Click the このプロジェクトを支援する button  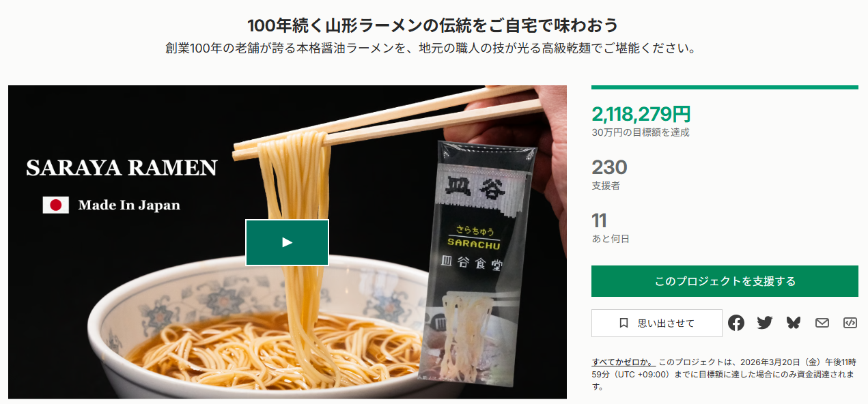725,281
